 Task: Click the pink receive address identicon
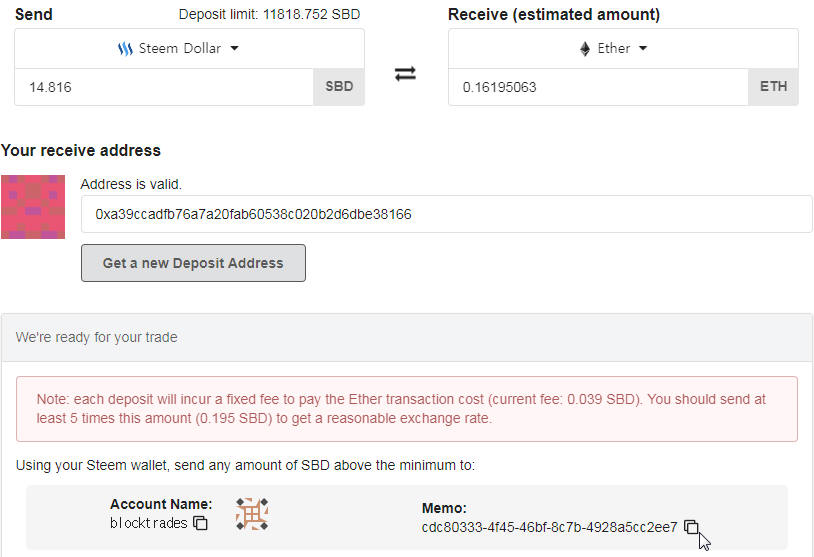tap(33, 207)
